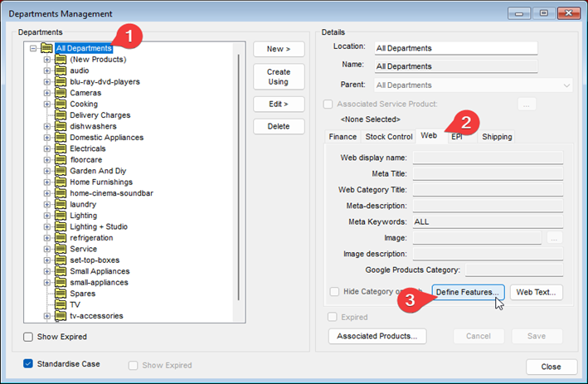
Task: Click the refrigeration folder icon
Action: coord(60,238)
